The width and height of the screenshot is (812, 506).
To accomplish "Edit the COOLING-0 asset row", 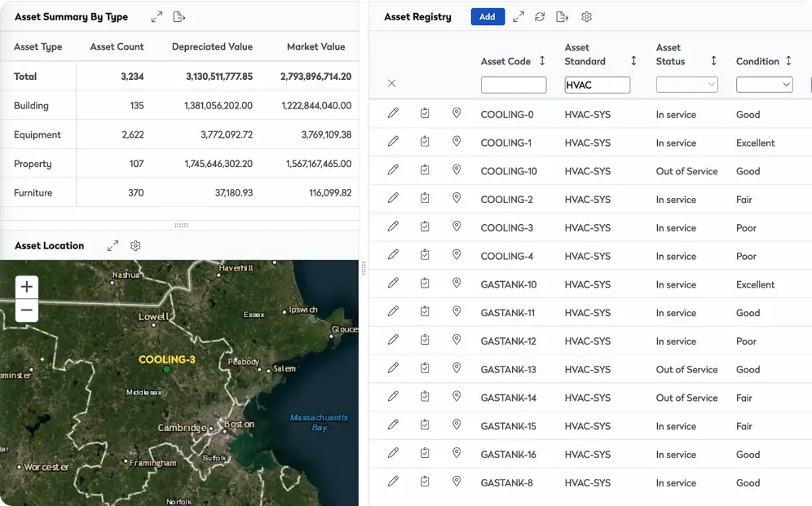I will [393, 114].
